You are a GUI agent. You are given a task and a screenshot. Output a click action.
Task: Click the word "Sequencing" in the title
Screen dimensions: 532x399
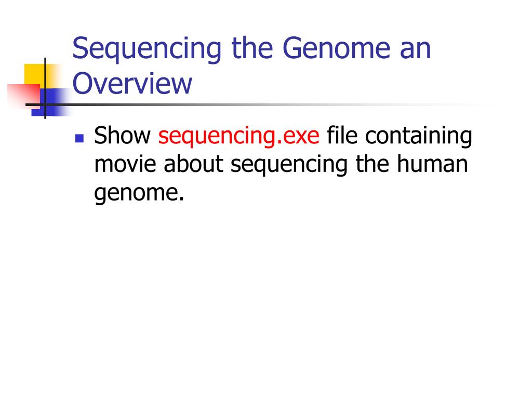click(147, 49)
